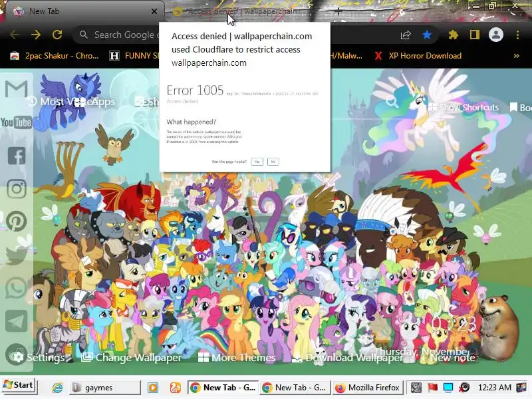Answer No to page helpful question
Image resolution: width=532 pixels, height=399 pixels.
273,162
